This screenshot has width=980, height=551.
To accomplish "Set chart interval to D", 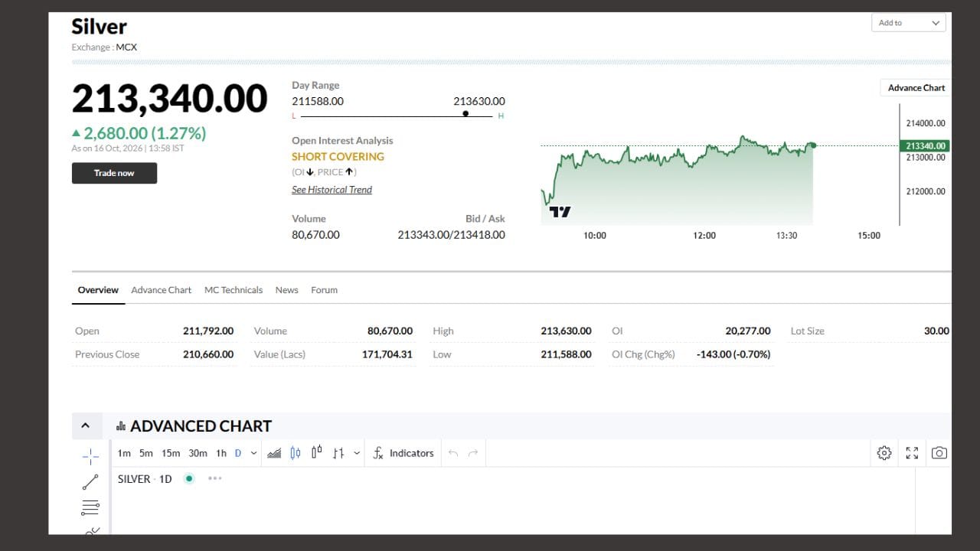I will pyautogui.click(x=238, y=453).
